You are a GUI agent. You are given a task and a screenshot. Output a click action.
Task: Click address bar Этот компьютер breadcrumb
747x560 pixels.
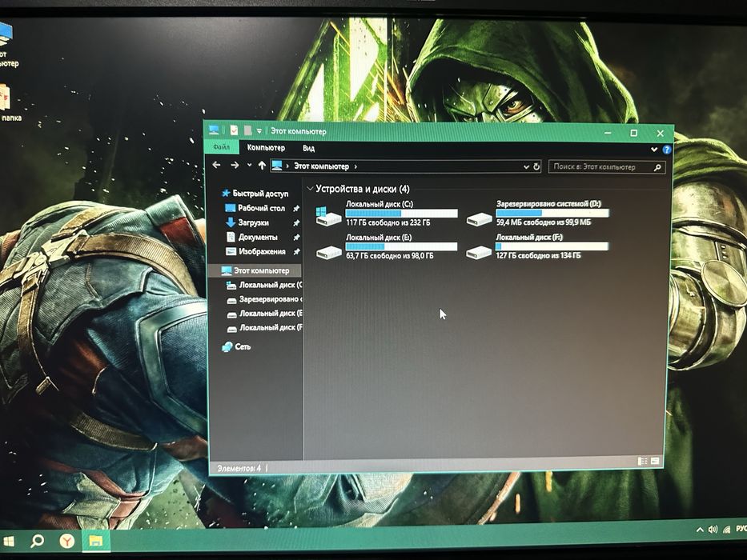[321, 166]
